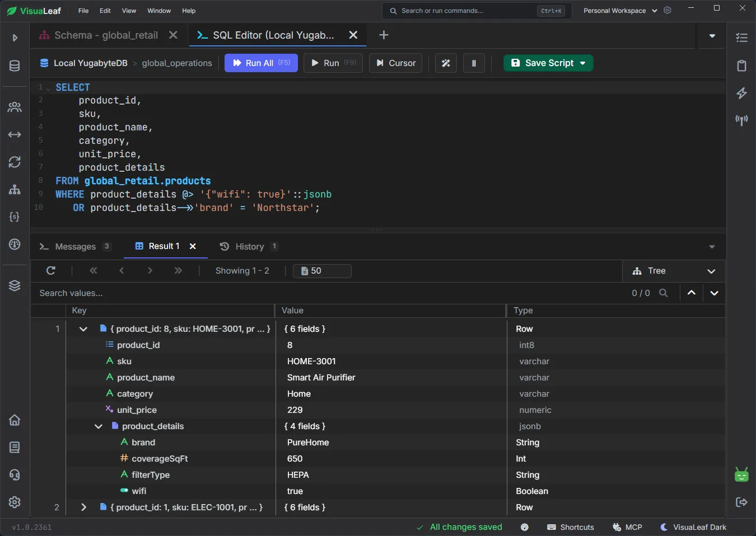This screenshot has height=536, width=756.
Task: Refresh the result grid
Action: (x=51, y=271)
